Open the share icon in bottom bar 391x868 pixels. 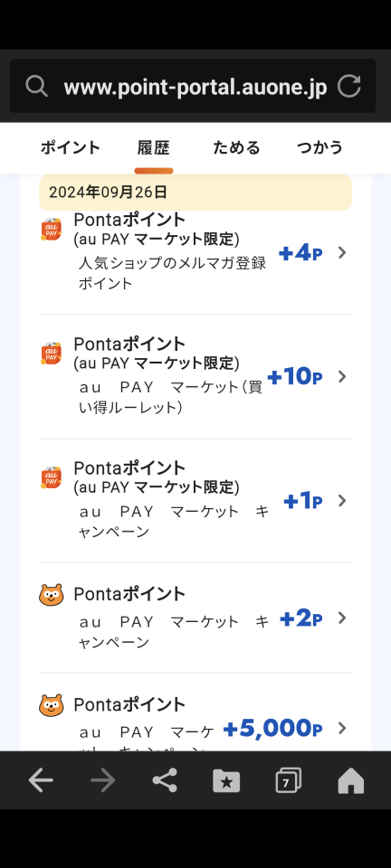165,780
